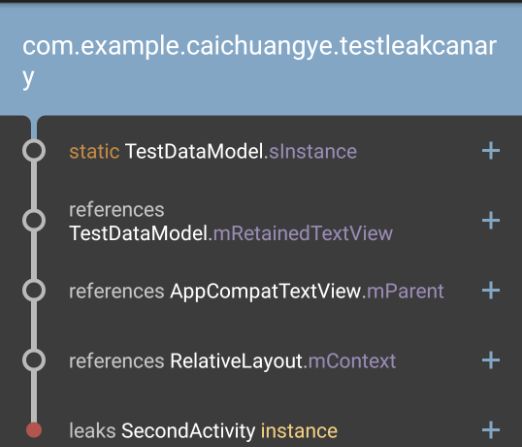This screenshot has width=522, height=447.
Task: Tap the SecondActivity class name in leaks row
Action: [188, 431]
